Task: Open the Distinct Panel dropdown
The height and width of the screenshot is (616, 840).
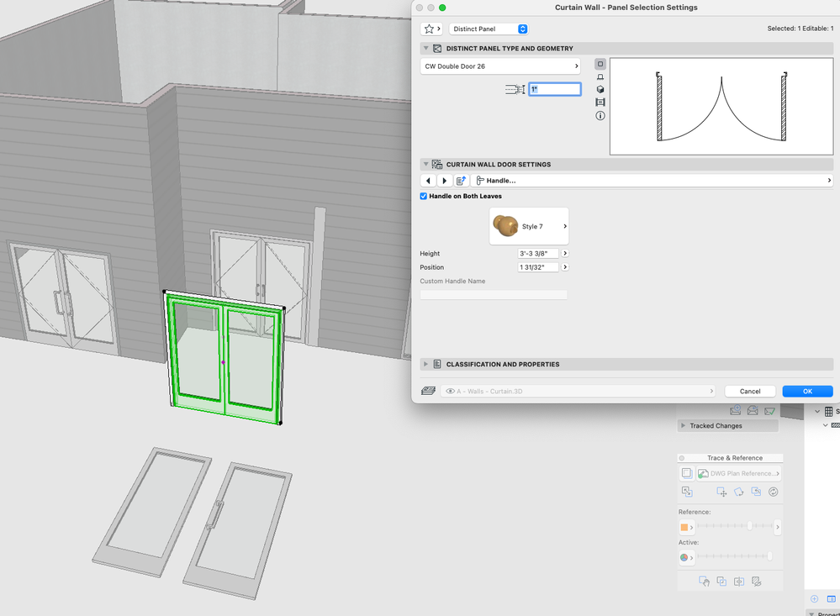Action: point(489,29)
